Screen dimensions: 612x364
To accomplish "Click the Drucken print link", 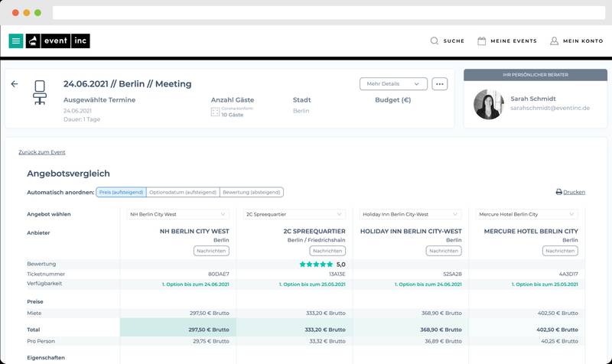I will (x=575, y=192).
